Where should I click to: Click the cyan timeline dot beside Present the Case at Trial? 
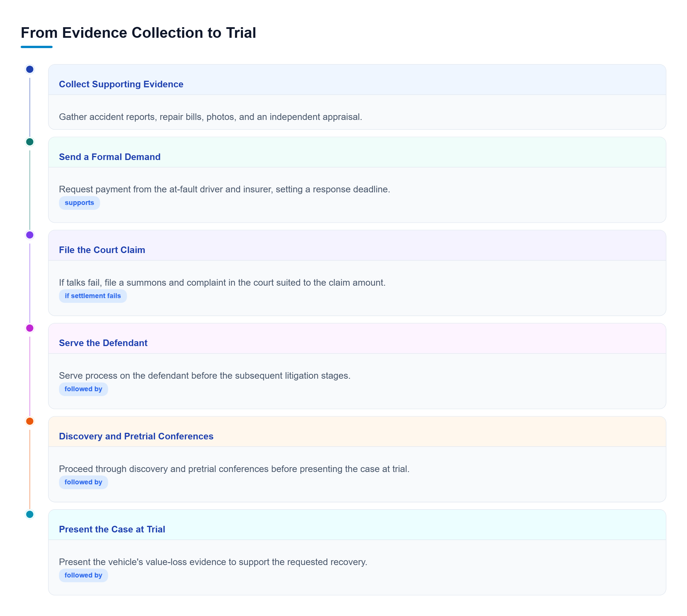[x=30, y=514]
